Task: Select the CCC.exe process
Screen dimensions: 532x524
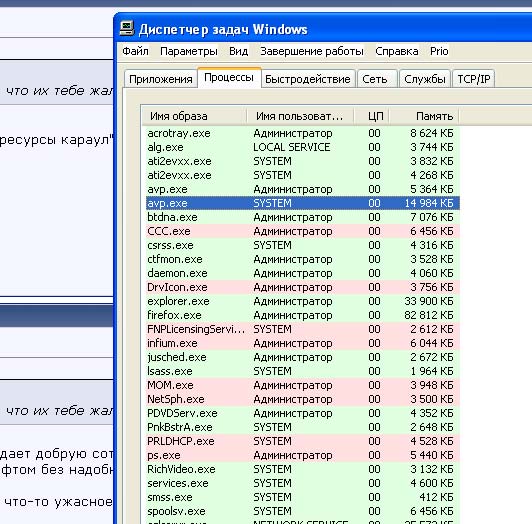Action: coord(303,231)
